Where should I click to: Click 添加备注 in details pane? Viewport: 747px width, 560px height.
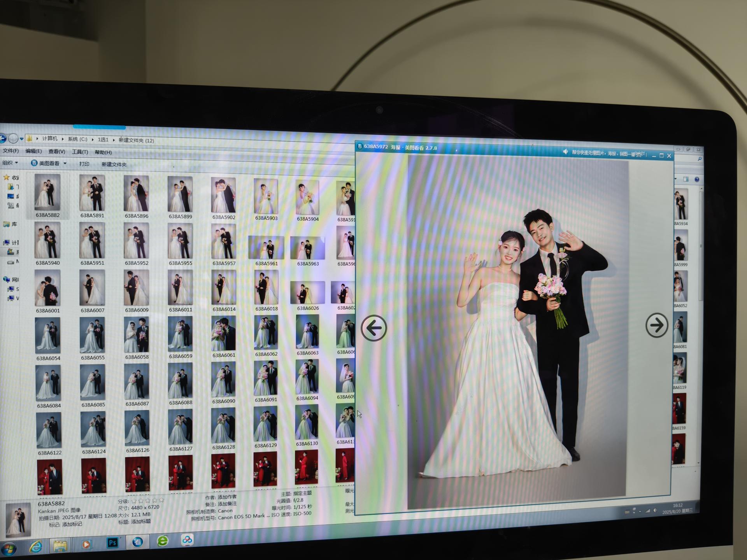(x=227, y=504)
